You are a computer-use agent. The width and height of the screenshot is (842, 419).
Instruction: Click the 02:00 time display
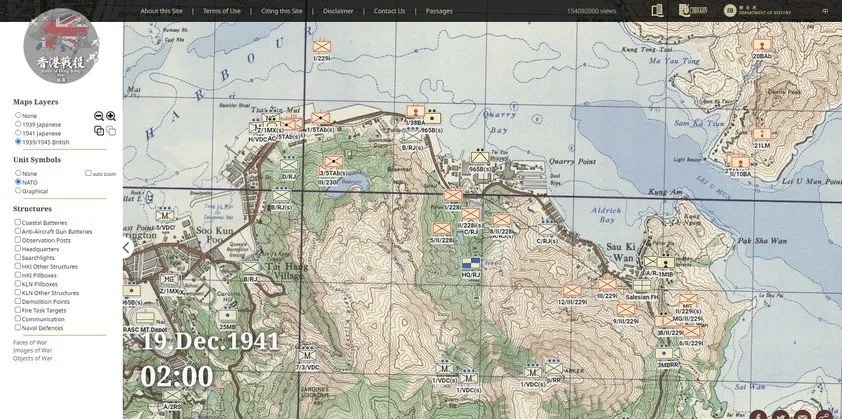tap(177, 376)
